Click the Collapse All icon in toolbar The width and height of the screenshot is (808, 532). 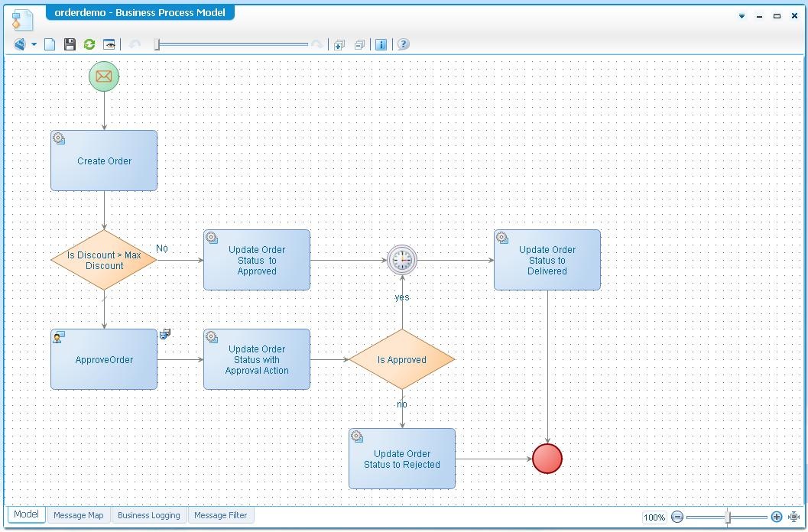point(359,44)
